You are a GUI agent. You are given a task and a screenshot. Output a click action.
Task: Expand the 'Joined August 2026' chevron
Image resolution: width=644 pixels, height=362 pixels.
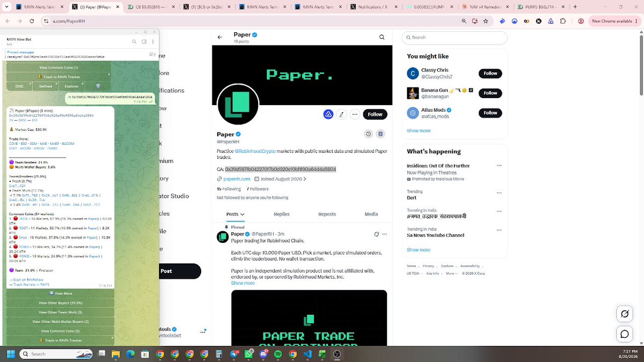click(305, 179)
